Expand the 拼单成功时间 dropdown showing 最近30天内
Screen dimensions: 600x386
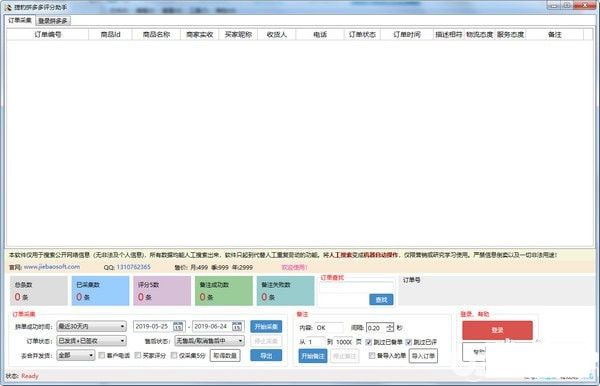91,326
